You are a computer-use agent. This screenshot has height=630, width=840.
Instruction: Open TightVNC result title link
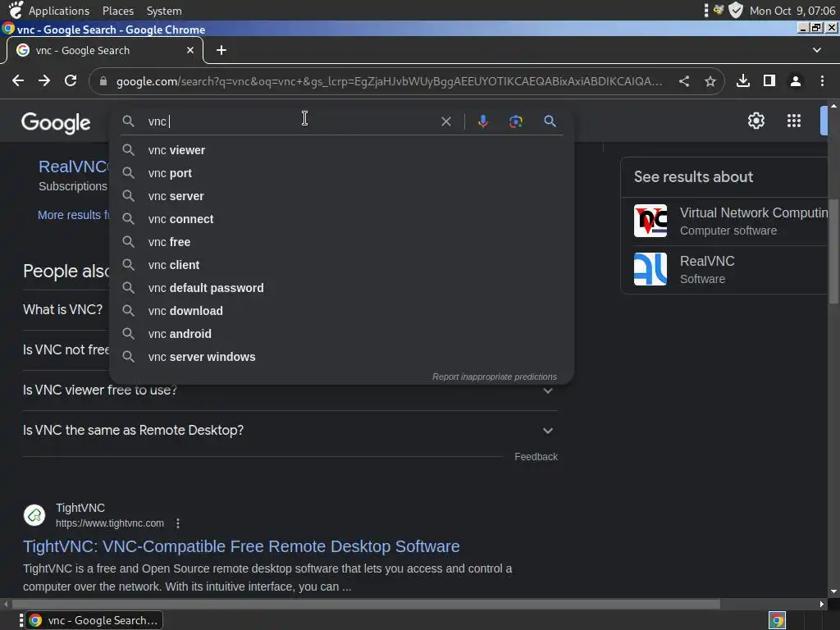coord(241,546)
